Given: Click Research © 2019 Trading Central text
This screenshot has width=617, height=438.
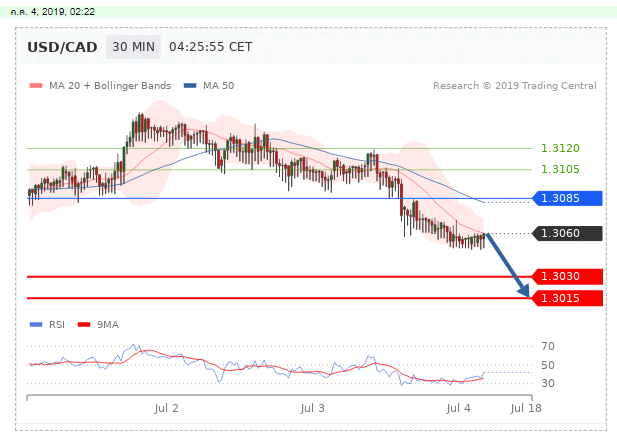Looking at the screenshot, I should 515,85.
